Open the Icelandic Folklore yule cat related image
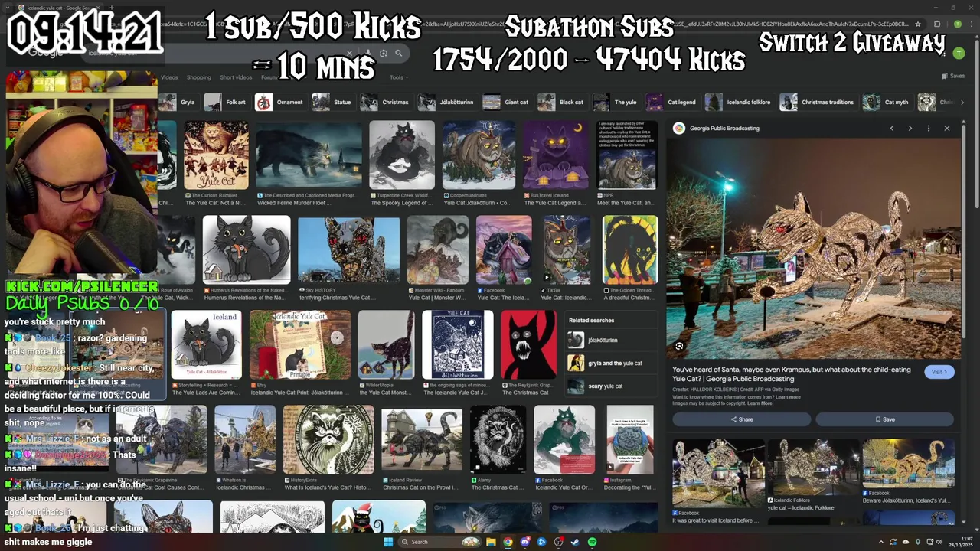This screenshot has height=551, width=980. tap(812, 468)
